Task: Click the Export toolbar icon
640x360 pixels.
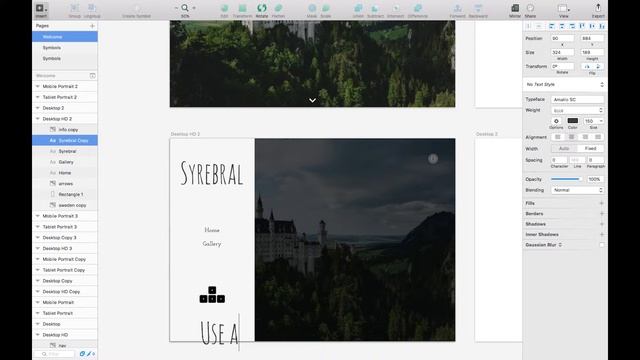Action: point(598,8)
